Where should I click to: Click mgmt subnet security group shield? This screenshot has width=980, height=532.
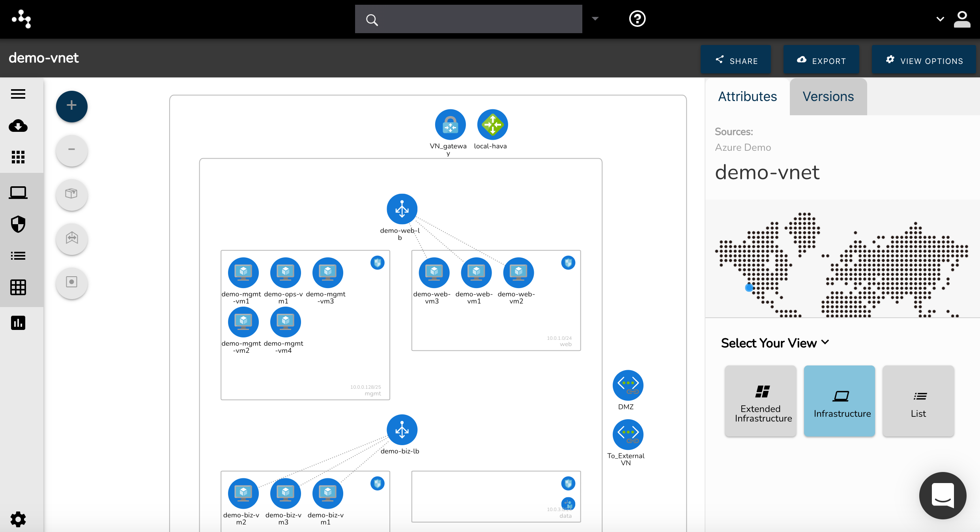coord(378,263)
